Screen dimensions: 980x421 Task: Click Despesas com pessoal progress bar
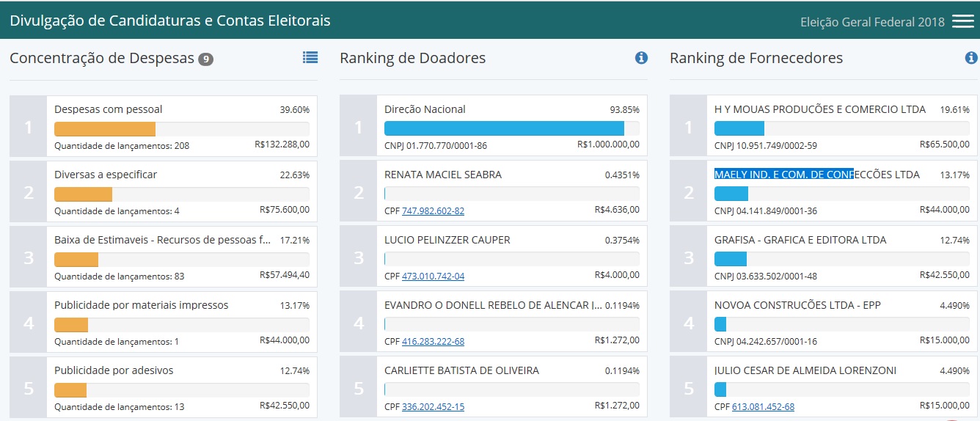click(182, 129)
